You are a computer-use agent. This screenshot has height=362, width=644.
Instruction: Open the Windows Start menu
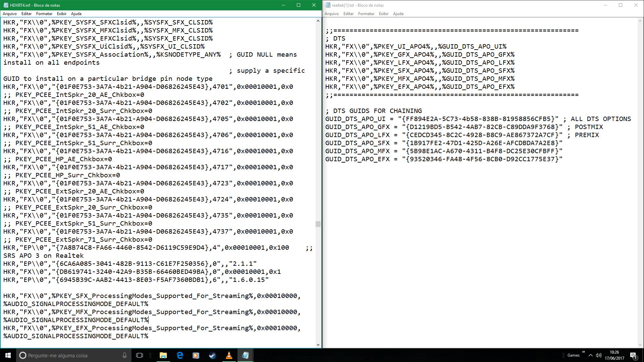pyautogui.click(x=8, y=355)
